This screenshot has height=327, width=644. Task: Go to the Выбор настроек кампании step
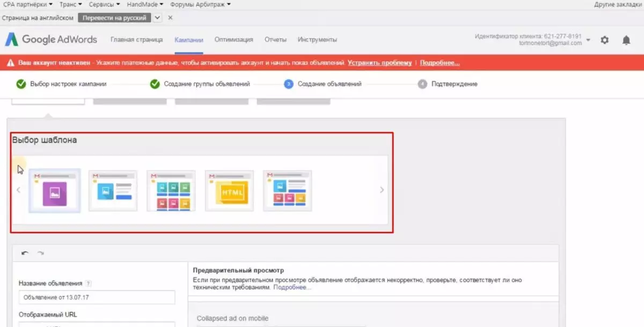tap(62, 84)
